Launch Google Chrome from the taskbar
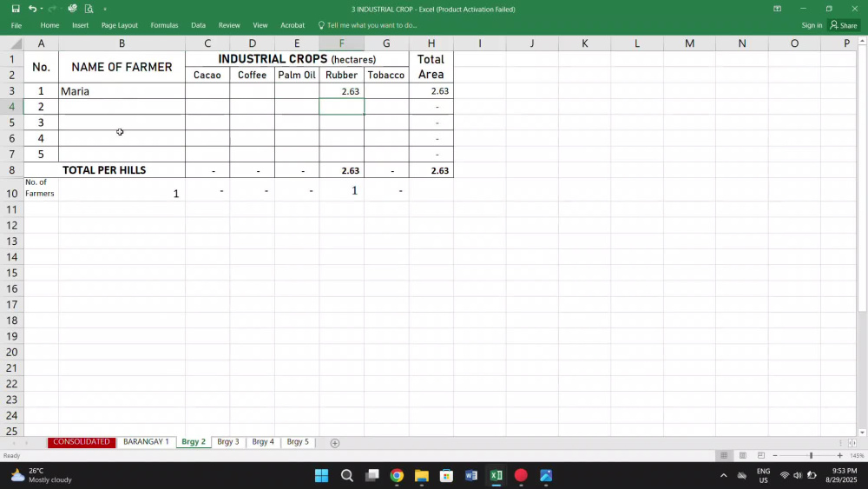868x489 pixels. 397,476
